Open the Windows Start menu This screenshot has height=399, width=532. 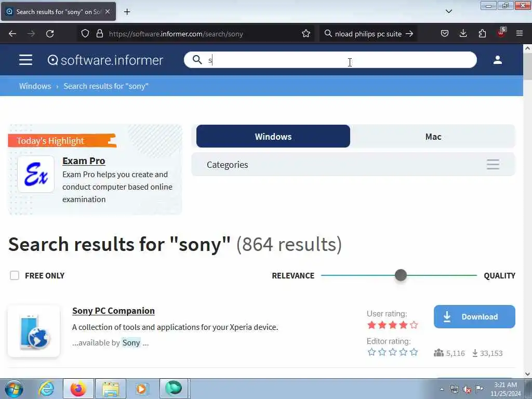[14, 389]
